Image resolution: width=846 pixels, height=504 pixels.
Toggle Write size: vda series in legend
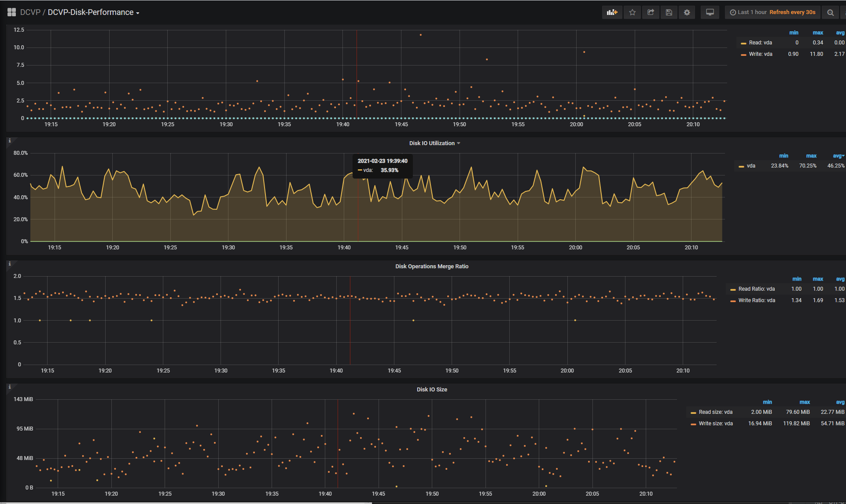click(x=715, y=424)
